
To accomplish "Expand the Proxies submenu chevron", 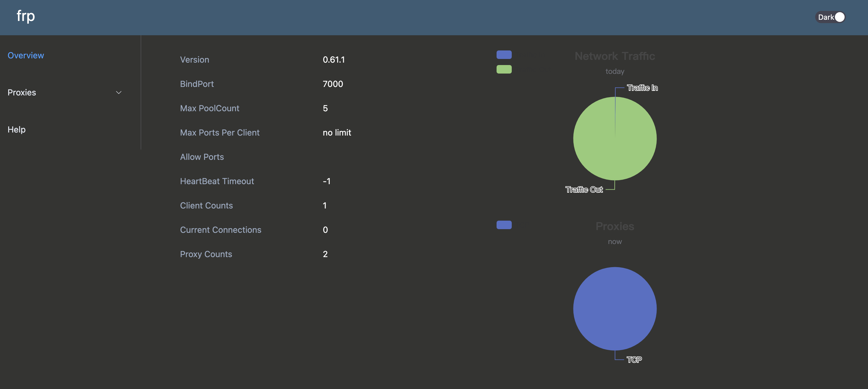I will click(119, 92).
